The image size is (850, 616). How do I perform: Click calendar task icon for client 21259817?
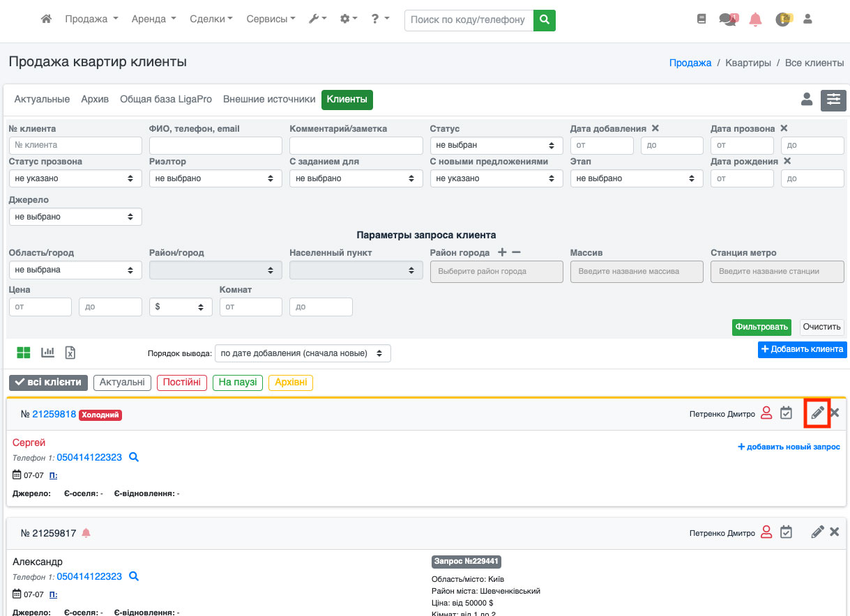click(x=786, y=532)
